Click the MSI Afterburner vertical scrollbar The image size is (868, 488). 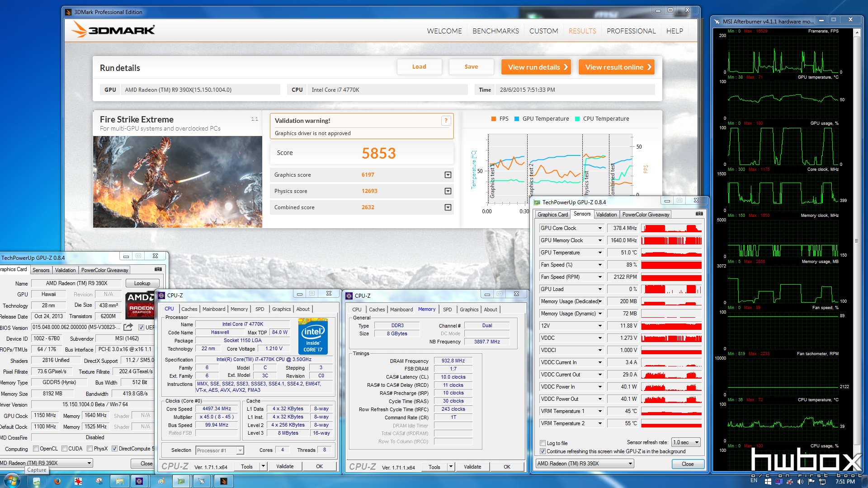tap(856, 239)
